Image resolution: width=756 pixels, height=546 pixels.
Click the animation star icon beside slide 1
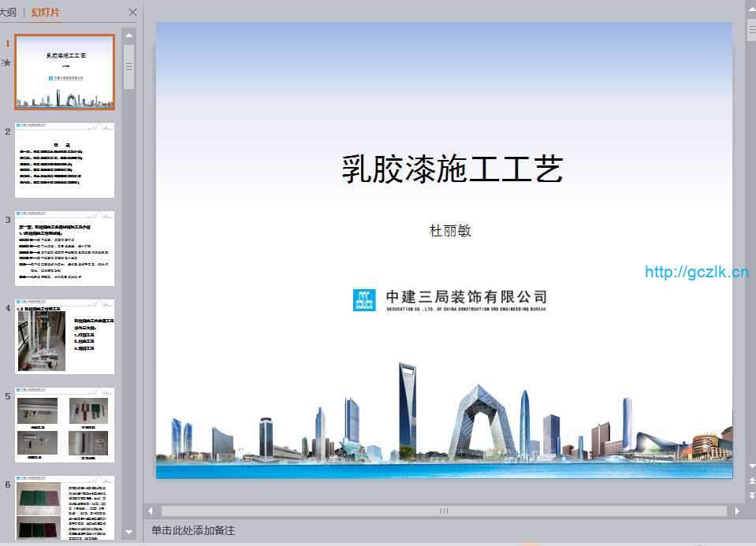coord(6,62)
